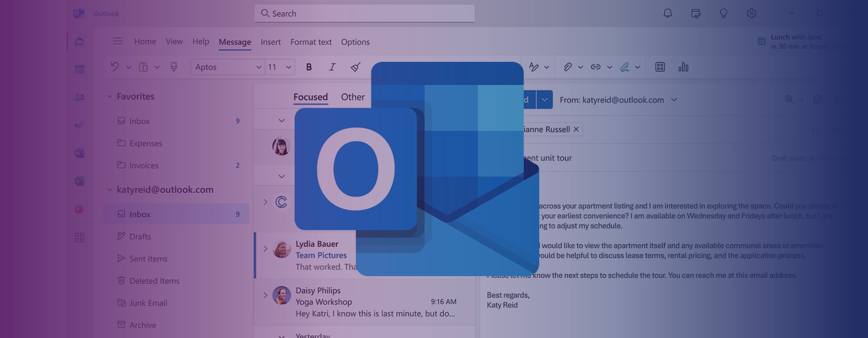Launch Word from the left rail
The width and height of the screenshot is (868, 338).
(79, 153)
